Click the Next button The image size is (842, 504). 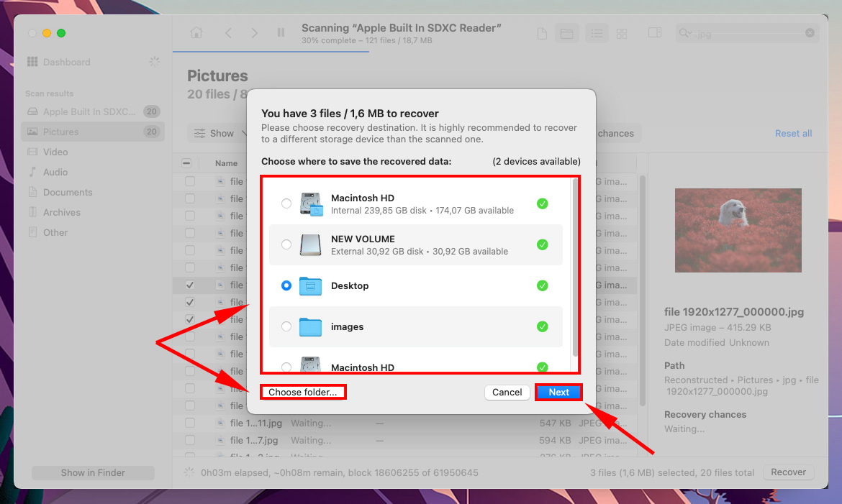558,393
